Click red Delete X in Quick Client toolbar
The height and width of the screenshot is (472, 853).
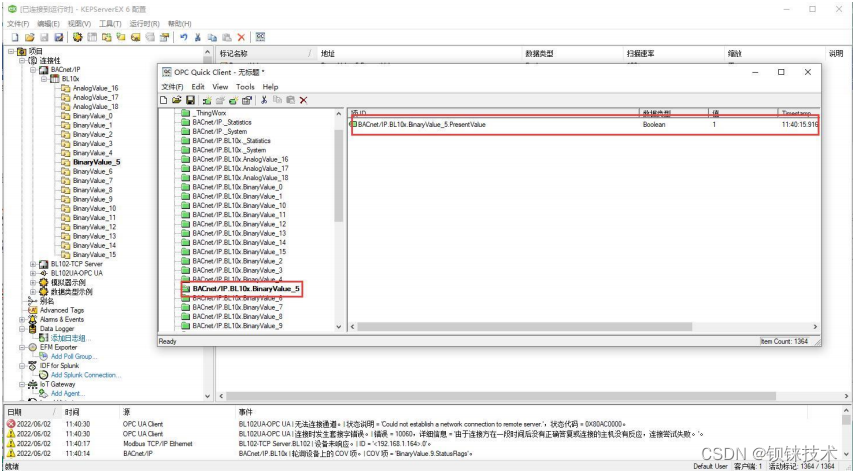pos(304,100)
